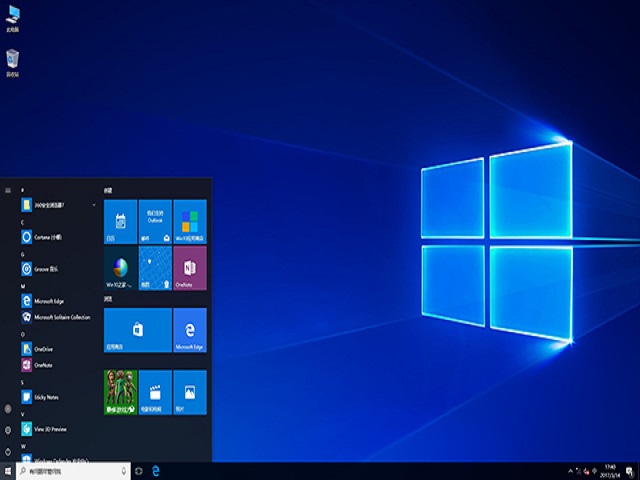
Task: Click the taskbar clock and date
Action: [609, 470]
